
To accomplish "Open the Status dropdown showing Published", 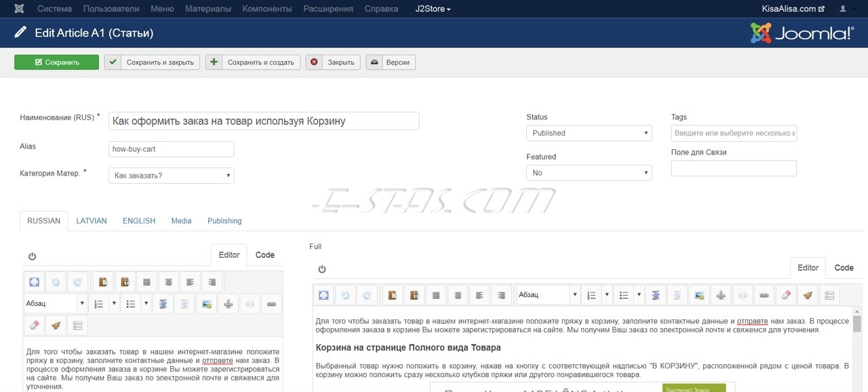I will 589,133.
